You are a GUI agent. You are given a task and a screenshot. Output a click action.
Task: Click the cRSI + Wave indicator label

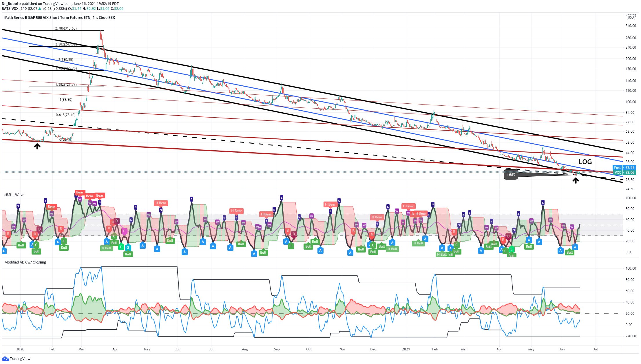point(14,195)
